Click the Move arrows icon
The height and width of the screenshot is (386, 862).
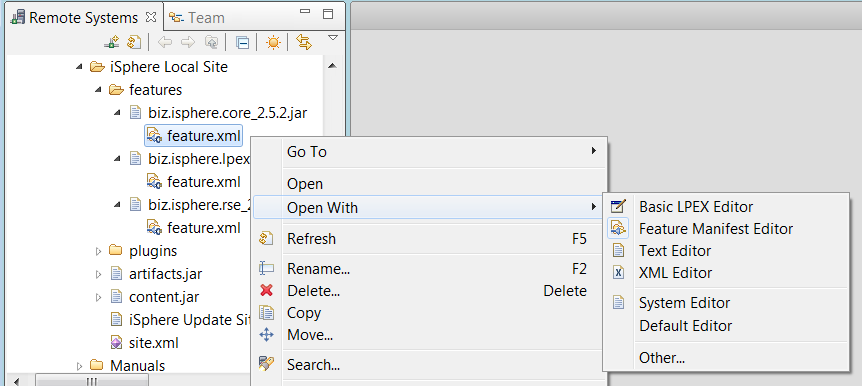tap(266, 334)
